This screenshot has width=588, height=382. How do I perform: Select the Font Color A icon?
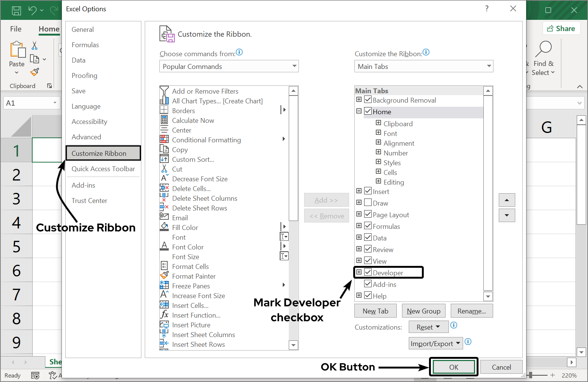[164, 246]
